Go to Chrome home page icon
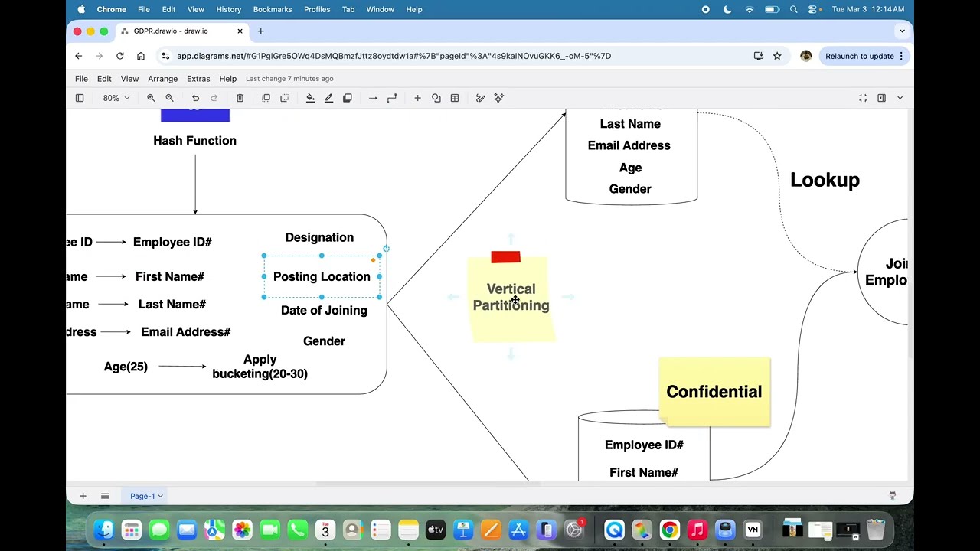Viewport: 980px width, 551px height. tap(141, 56)
